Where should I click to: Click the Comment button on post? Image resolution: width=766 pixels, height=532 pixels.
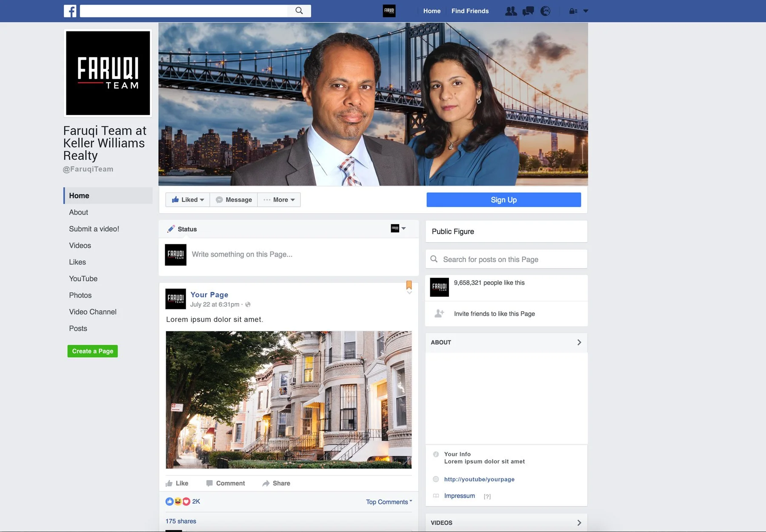[x=225, y=483]
